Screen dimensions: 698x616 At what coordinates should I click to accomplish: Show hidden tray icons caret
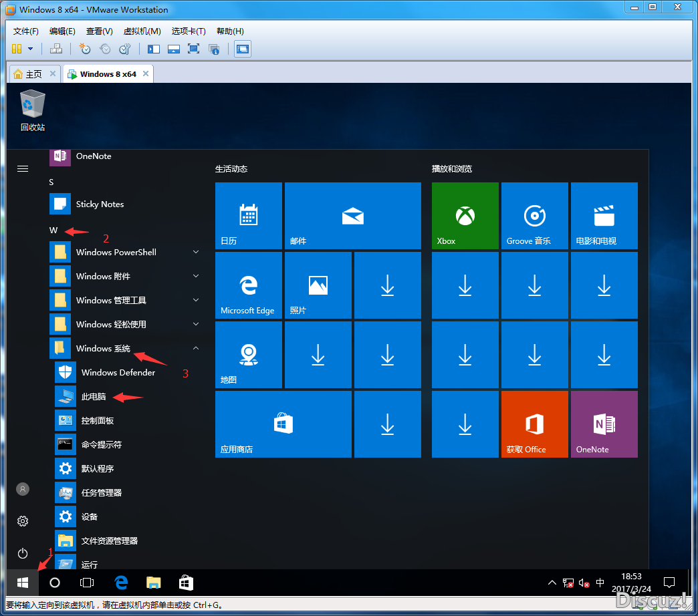click(x=552, y=583)
